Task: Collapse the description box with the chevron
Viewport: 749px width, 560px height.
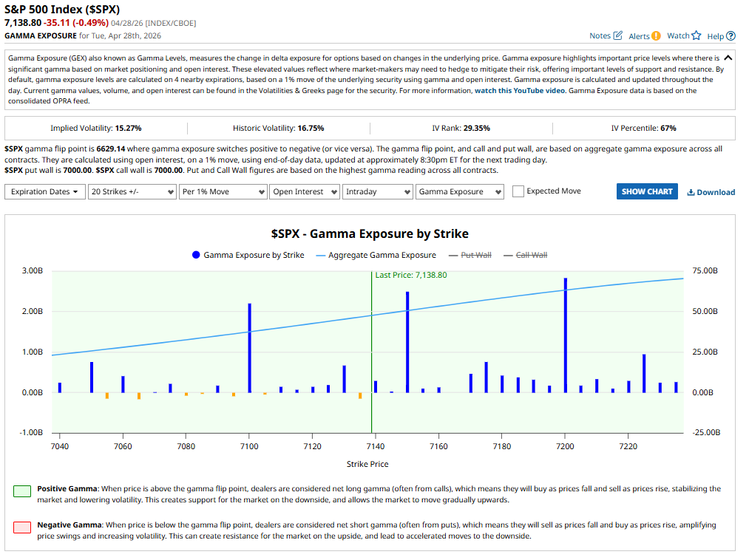Action: 728,58
